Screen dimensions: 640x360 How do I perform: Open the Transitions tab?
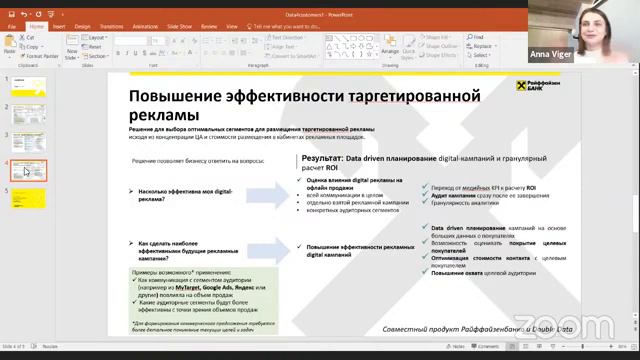click(111, 27)
